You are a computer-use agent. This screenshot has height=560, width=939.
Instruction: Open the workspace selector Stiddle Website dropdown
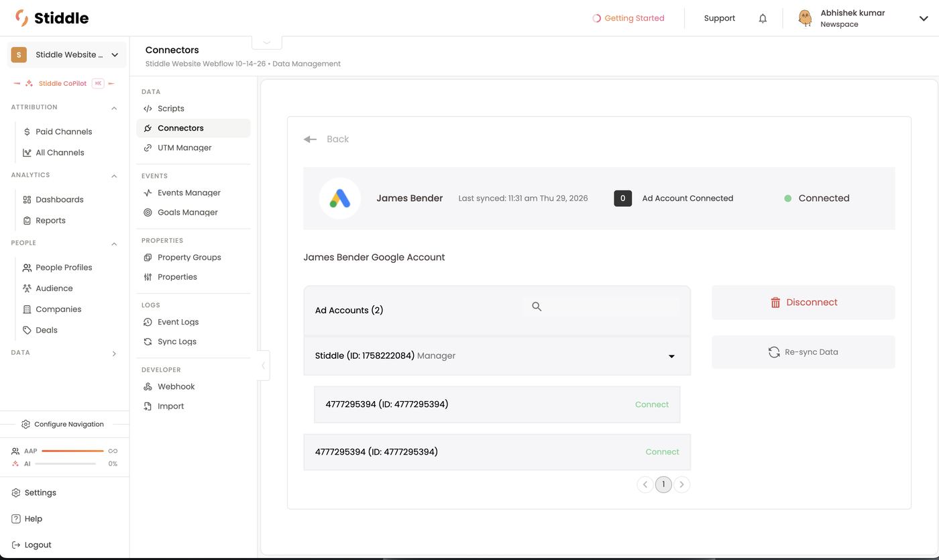(66, 55)
